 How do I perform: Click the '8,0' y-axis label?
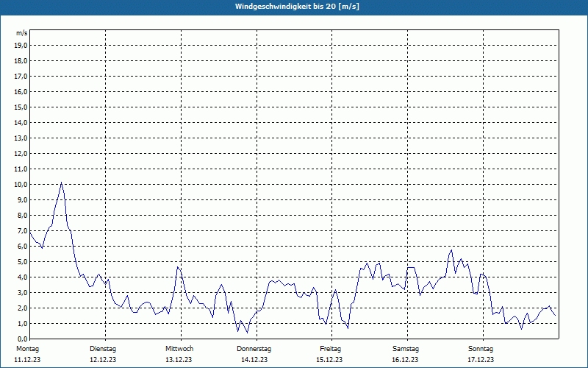(23, 216)
